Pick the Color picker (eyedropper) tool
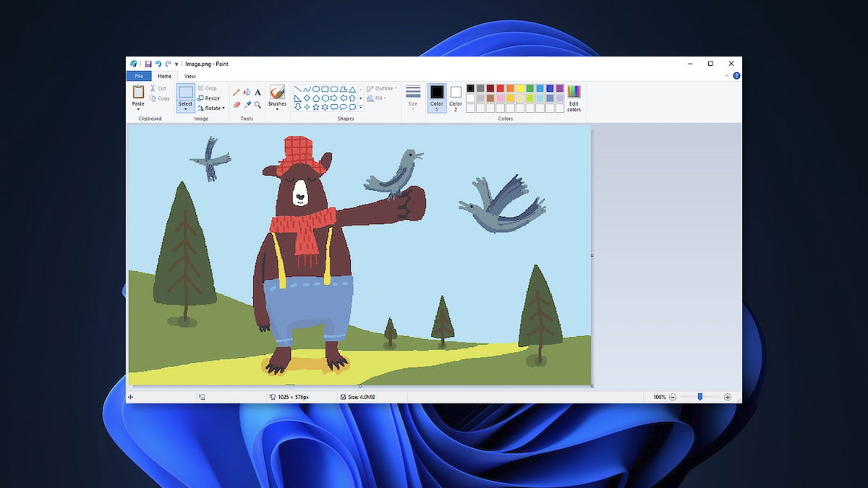Screen dimensions: 868x488 [x=247, y=105]
